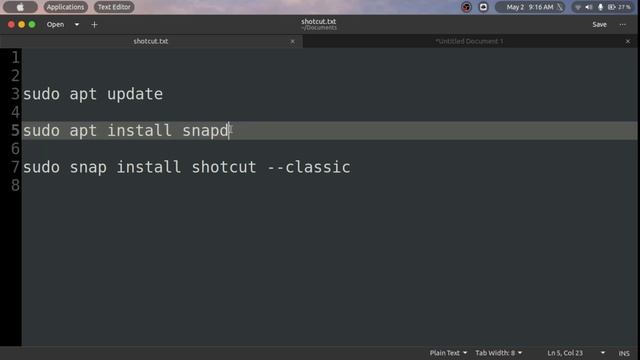Click the red close window button
Image resolution: width=640 pixels, height=360 pixels.
11,24
